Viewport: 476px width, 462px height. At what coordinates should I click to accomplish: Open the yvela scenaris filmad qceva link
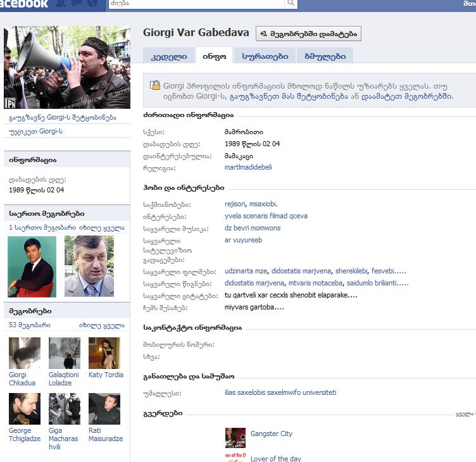point(266,216)
